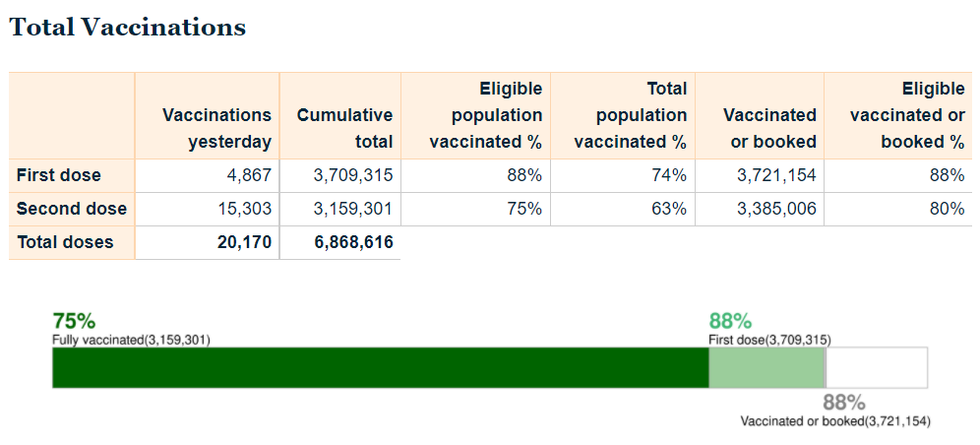Image resolution: width=980 pixels, height=445 pixels.
Task: Click the Total Vaccinations heading
Action: pyautogui.click(x=128, y=28)
